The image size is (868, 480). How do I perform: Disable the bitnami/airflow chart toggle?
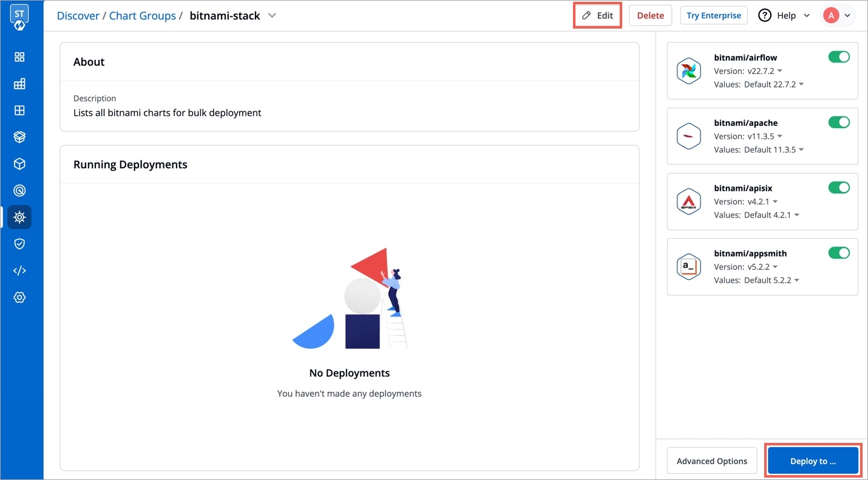click(x=839, y=57)
